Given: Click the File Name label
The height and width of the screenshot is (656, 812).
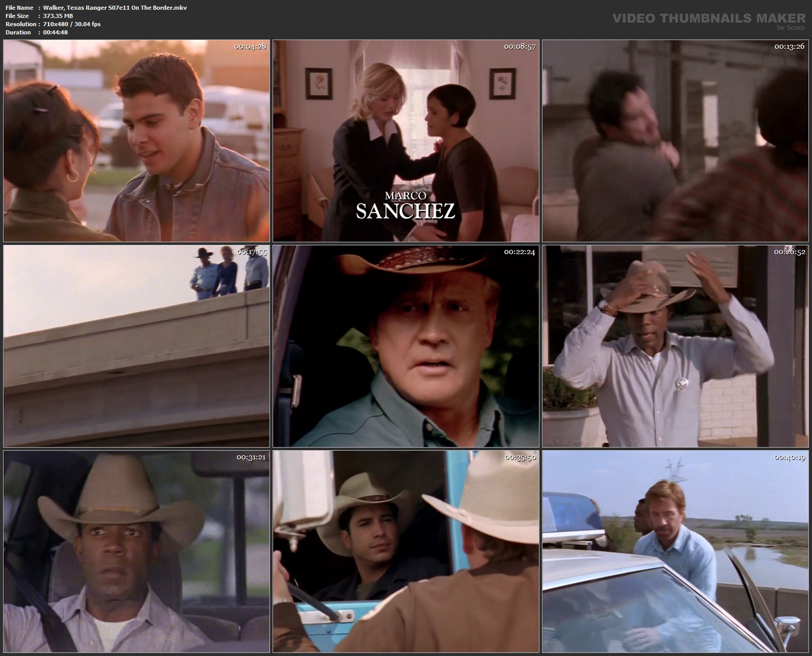Looking at the screenshot, I should click(x=19, y=8).
